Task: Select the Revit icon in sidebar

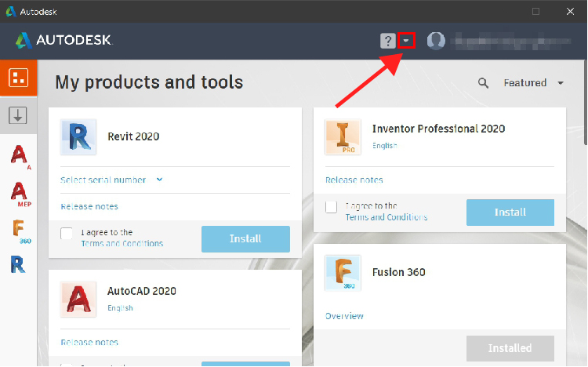Action: pyautogui.click(x=20, y=265)
